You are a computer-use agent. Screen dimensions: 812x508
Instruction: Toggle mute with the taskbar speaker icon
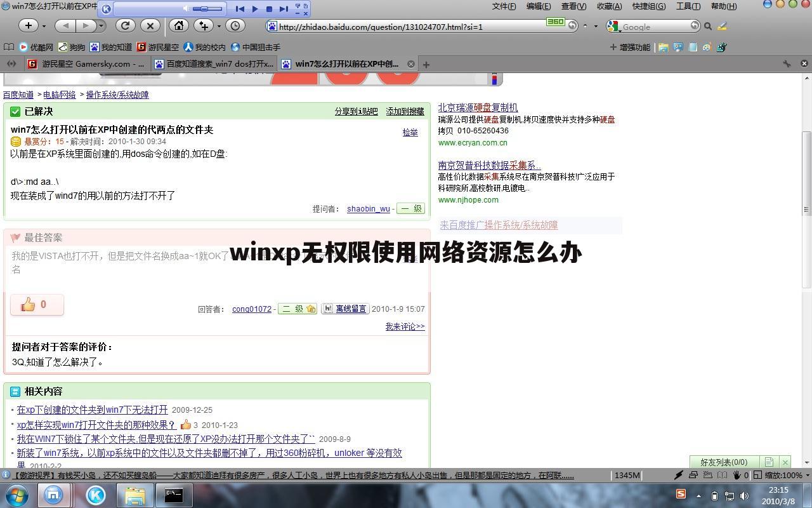[x=743, y=495]
